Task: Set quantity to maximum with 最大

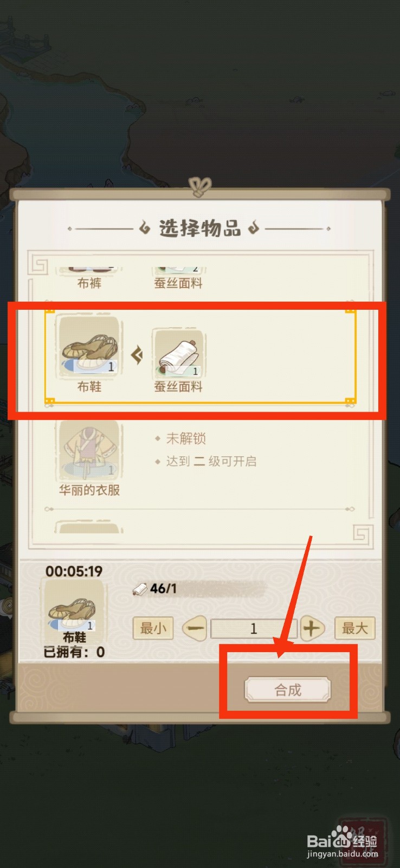Action: tap(355, 628)
